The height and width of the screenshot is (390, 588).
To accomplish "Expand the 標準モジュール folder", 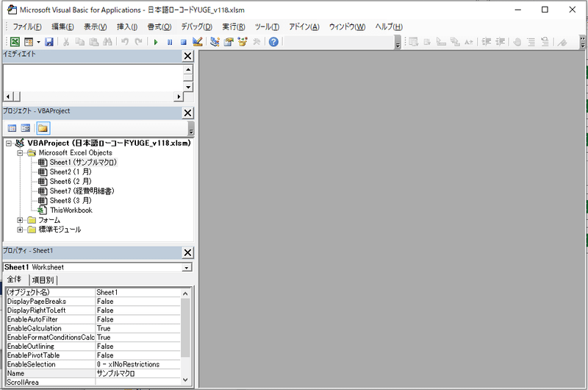I will (x=20, y=230).
